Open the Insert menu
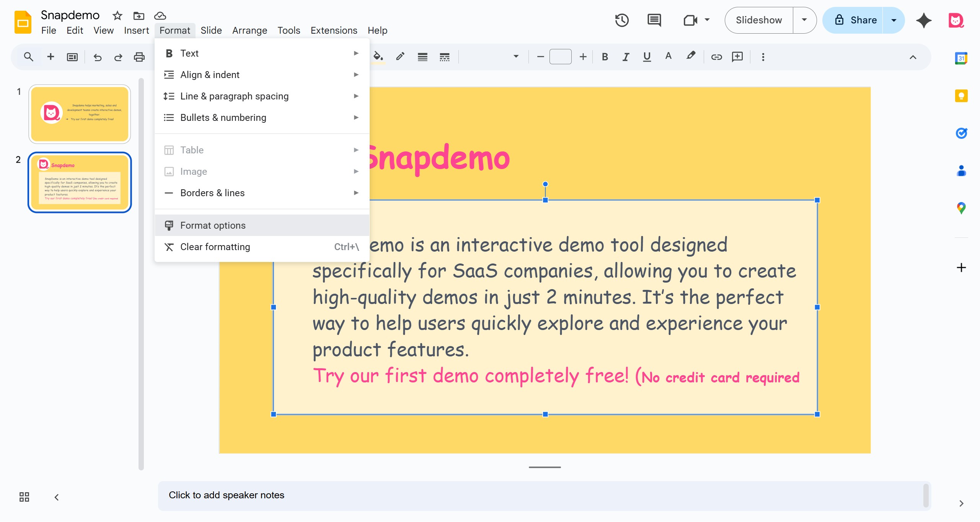This screenshot has width=980, height=522. point(136,30)
